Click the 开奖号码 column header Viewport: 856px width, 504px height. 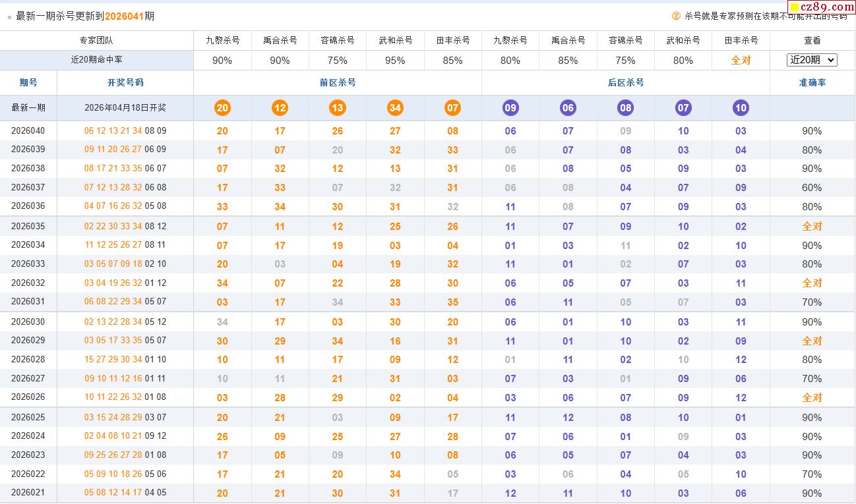[x=125, y=83]
